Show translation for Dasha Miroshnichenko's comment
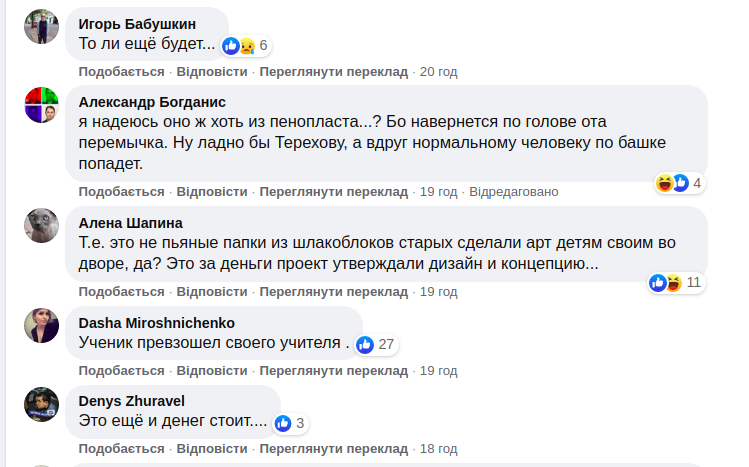This screenshot has height=467, width=749. 333,371
